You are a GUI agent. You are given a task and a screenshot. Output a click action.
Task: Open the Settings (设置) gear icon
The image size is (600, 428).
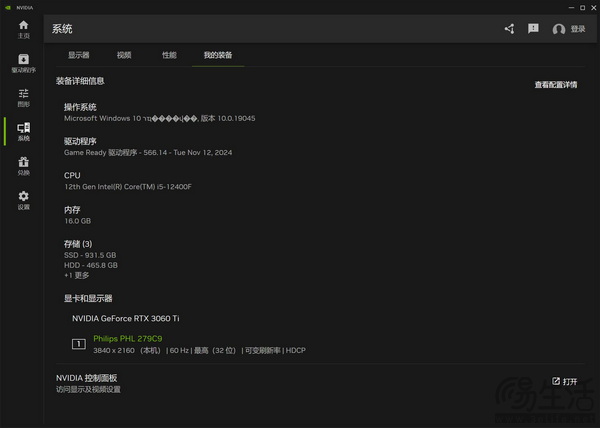23,200
